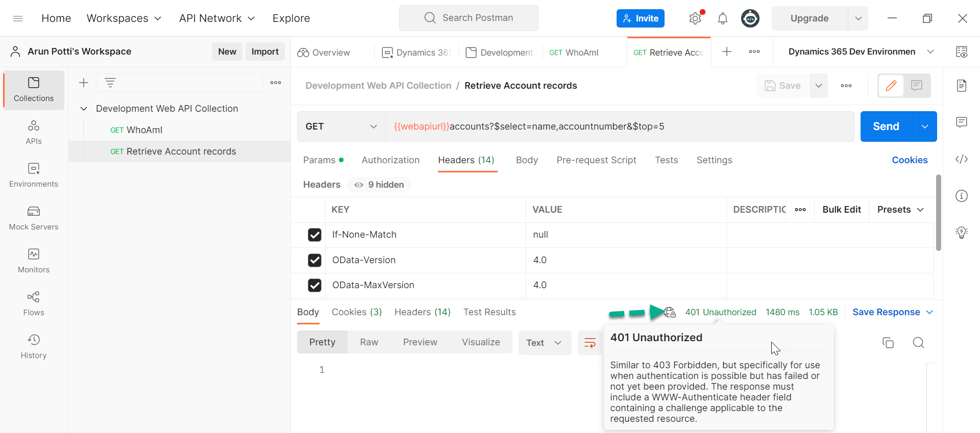This screenshot has width=980, height=433.
Task: Open the Info icon in right sidebar
Action: (962, 196)
